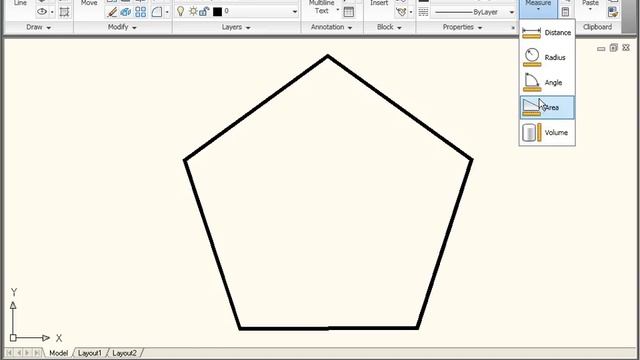The width and height of the screenshot is (640, 360).
Task: Click the UCS origin icon
Action: [13, 338]
